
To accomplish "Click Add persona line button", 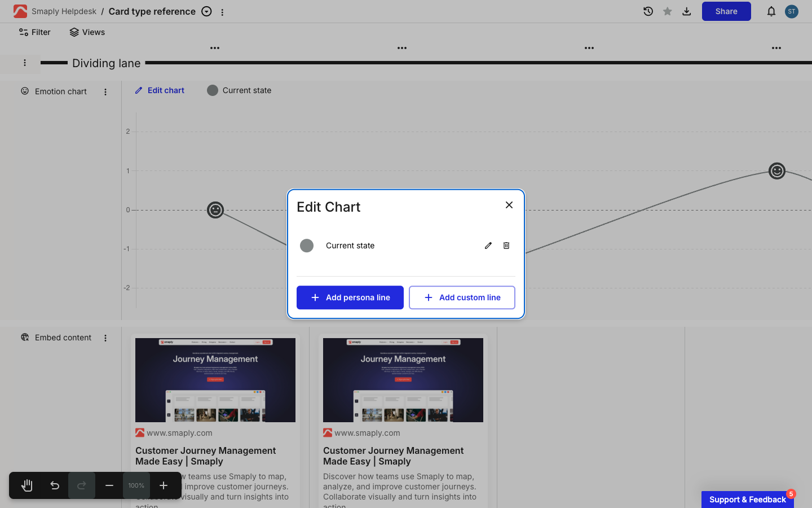I will click(x=350, y=297).
